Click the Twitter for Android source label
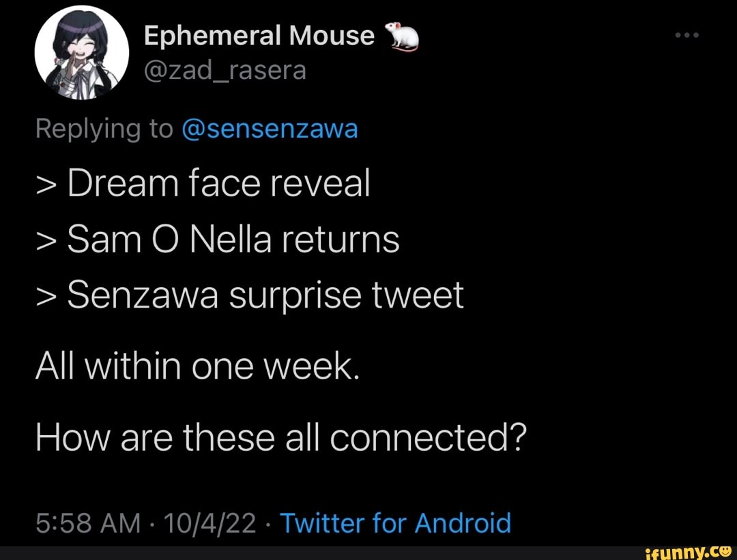Image resolution: width=737 pixels, height=560 pixels. click(x=396, y=522)
